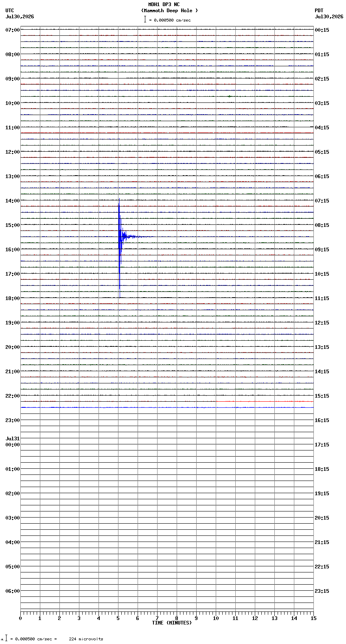Select the 13:00 UTC row label
The height and width of the screenshot is (644, 346).
(13, 176)
